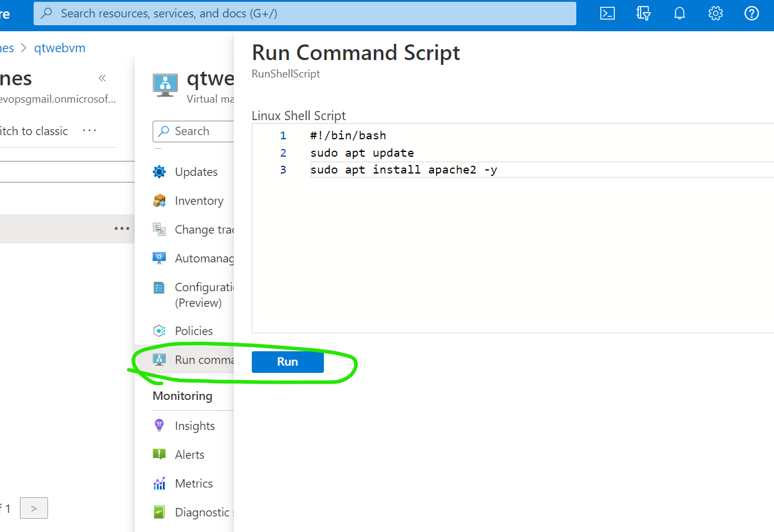Open the ellipsis menu beside Switch to classic
The image size is (774, 532).
click(90, 131)
